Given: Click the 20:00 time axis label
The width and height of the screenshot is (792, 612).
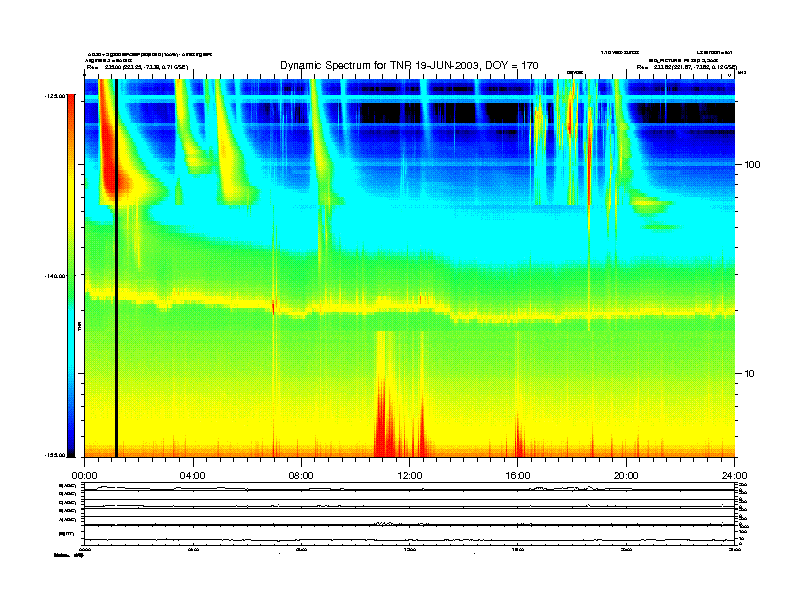Looking at the screenshot, I should click(x=626, y=476).
